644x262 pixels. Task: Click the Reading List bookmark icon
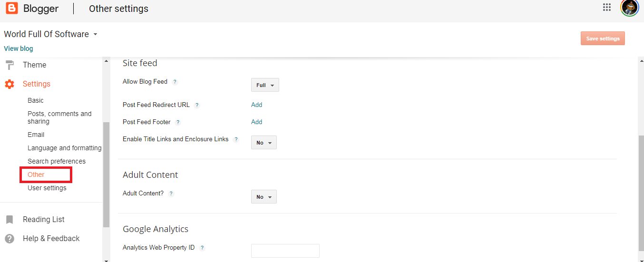pyautogui.click(x=10, y=220)
